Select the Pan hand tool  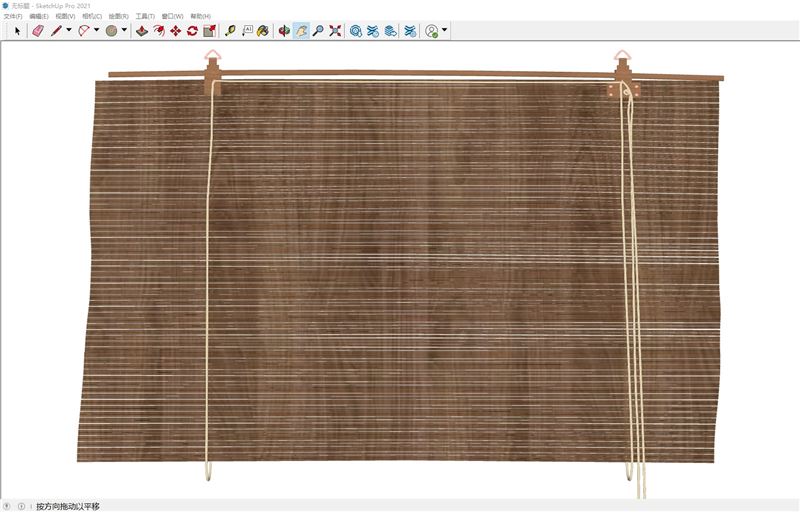[301, 31]
